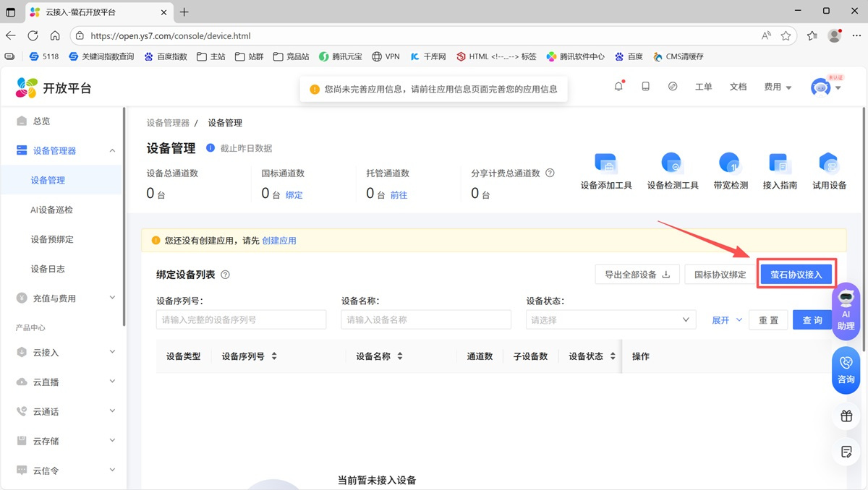Image resolution: width=868 pixels, height=490 pixels.
Task: Expand the 设备状态 dropdown
Action: tap(610, 320)
